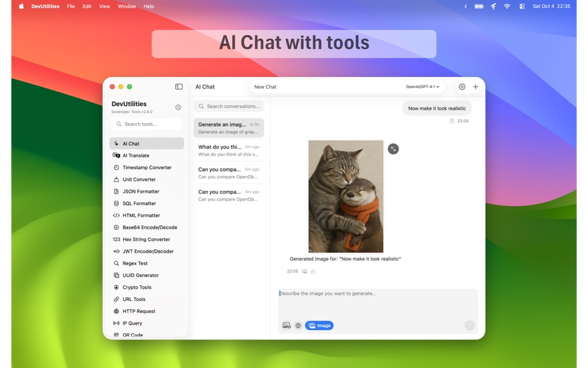Viewport: 588px width, 368px height.
Task: Open the SQL Formatter tool
Action: 147,204
